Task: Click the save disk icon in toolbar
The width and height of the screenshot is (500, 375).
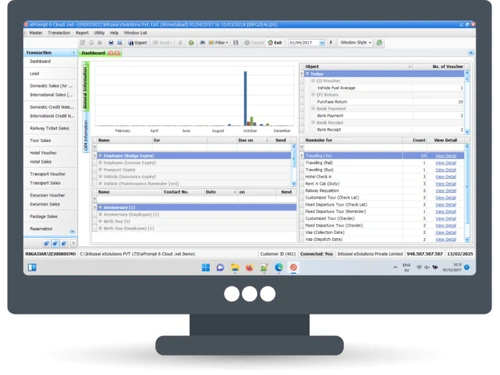Action: point(111,43)
